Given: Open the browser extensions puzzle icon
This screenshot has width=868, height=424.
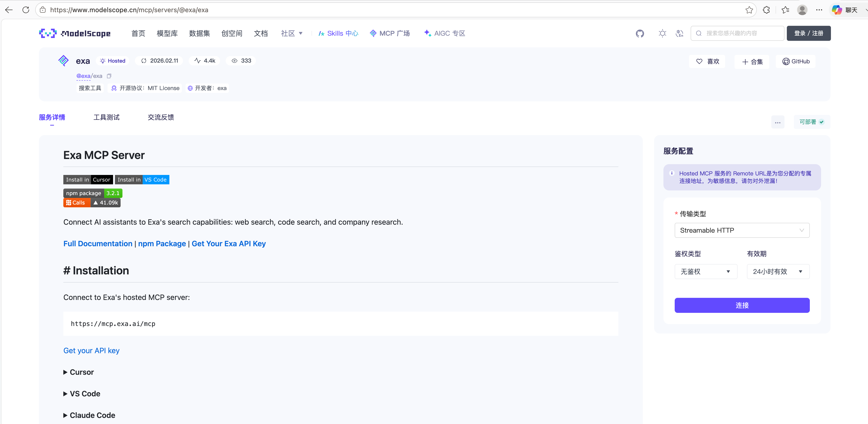Looking at the screenshot, I should pos(766,10).
